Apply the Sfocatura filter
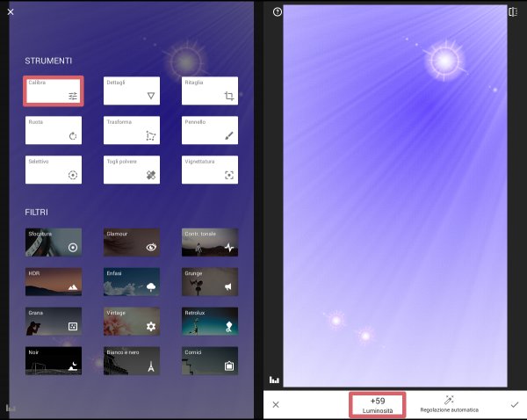The height and width of the screenshot is (420, 527). pos(53,243)
